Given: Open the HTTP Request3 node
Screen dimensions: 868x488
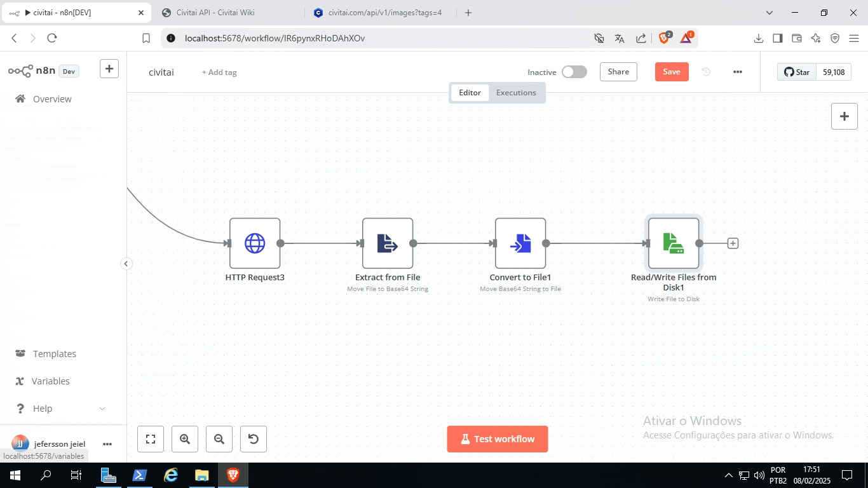Looking at the screenshot, I should click(255, 243).
